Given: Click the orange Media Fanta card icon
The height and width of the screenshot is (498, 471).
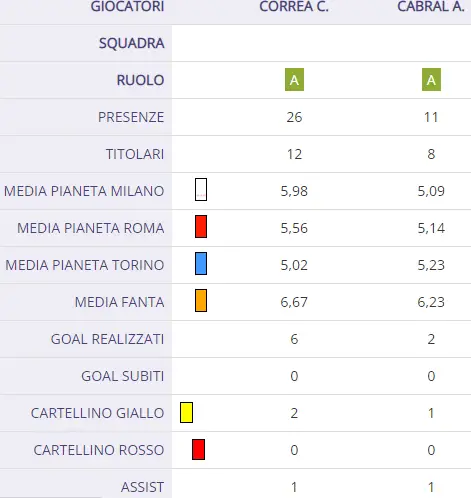Looking at the screenshot, I should pos(201,300).
